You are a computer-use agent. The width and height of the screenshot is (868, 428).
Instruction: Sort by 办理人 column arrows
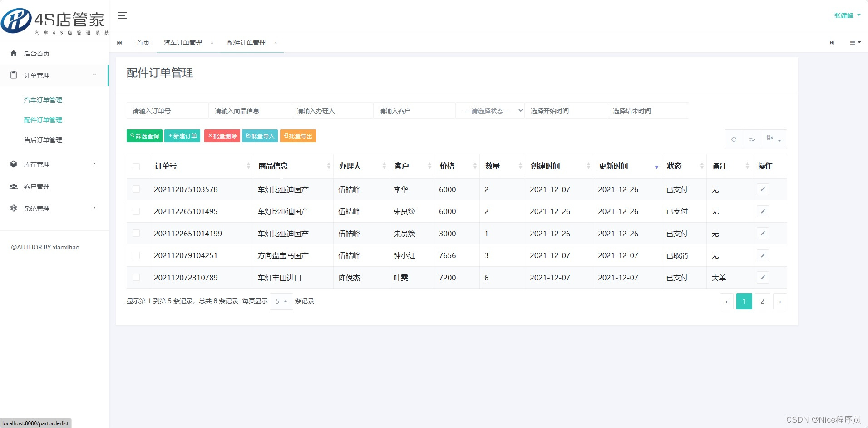(384, 166)
